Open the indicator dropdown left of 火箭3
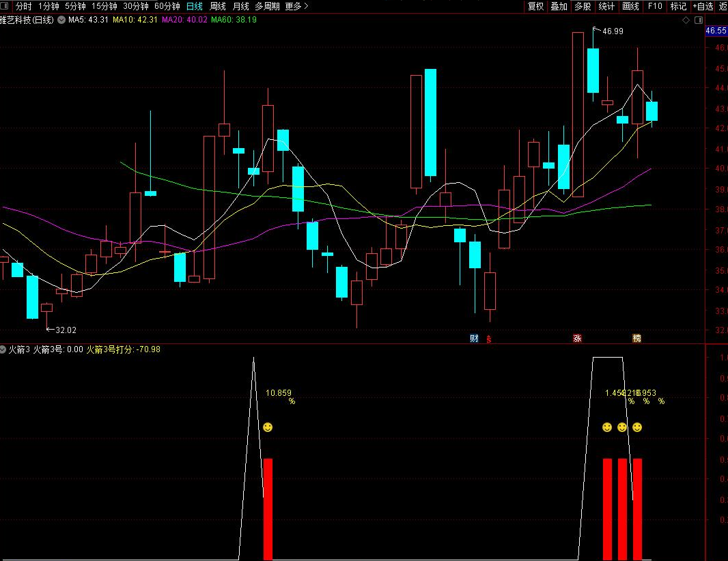728x561 pixels. coord(3,349)
